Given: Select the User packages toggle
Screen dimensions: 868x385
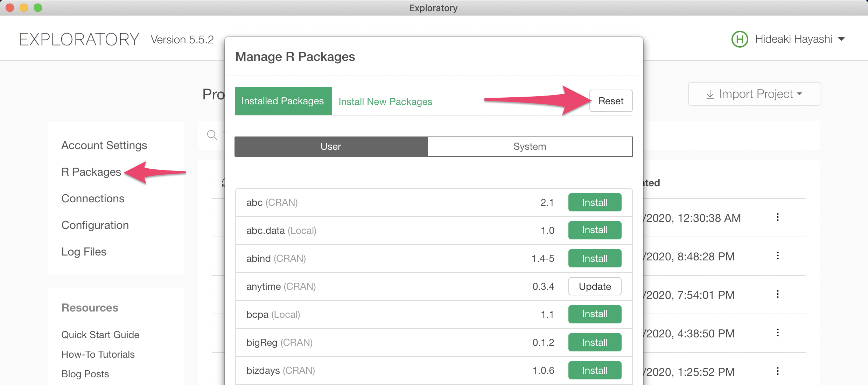Looking at the screenshot, I should coord(331,146).
